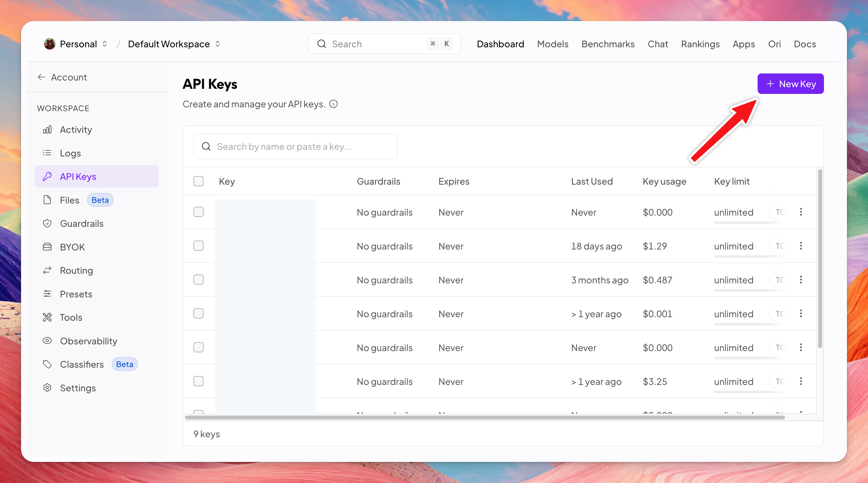This screenshot has height=483, width=868.
Task: Open the Chat link
Action: [658, 44]
